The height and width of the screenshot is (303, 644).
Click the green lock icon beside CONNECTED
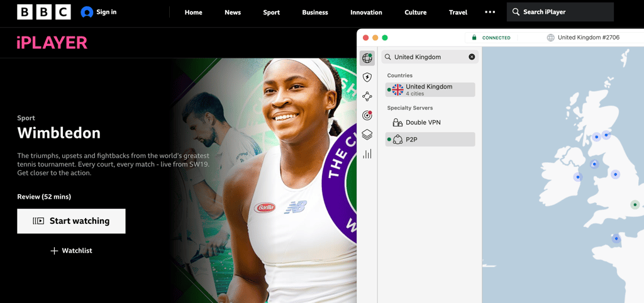click(474, 37)
